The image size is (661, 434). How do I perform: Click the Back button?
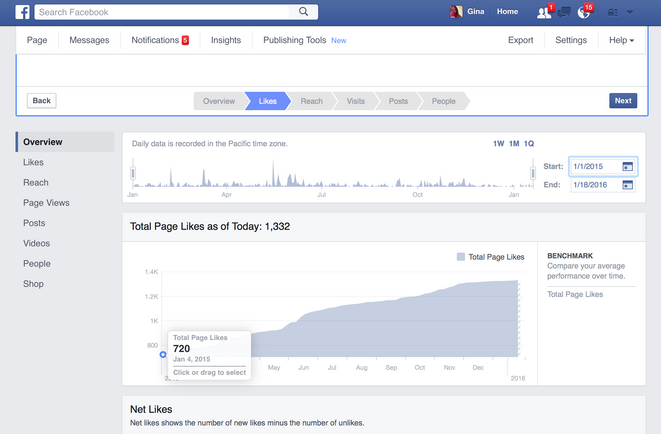(42, 101)
